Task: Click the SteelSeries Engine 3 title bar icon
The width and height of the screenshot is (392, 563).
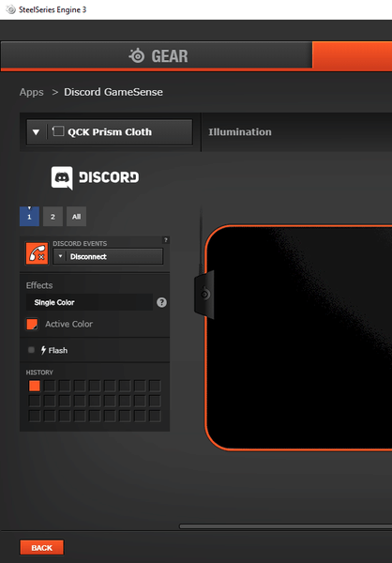Action: click(10, 9)
